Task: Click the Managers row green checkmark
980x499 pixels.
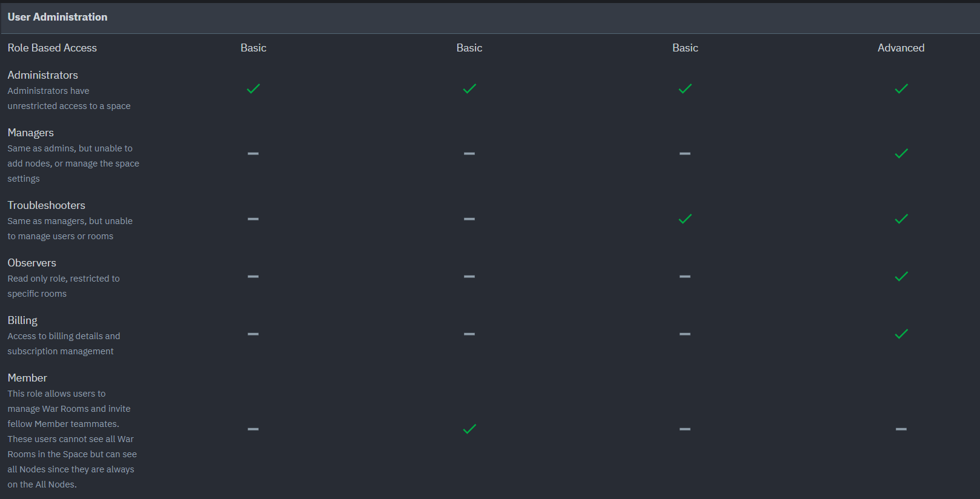Action: click(901, 154)
